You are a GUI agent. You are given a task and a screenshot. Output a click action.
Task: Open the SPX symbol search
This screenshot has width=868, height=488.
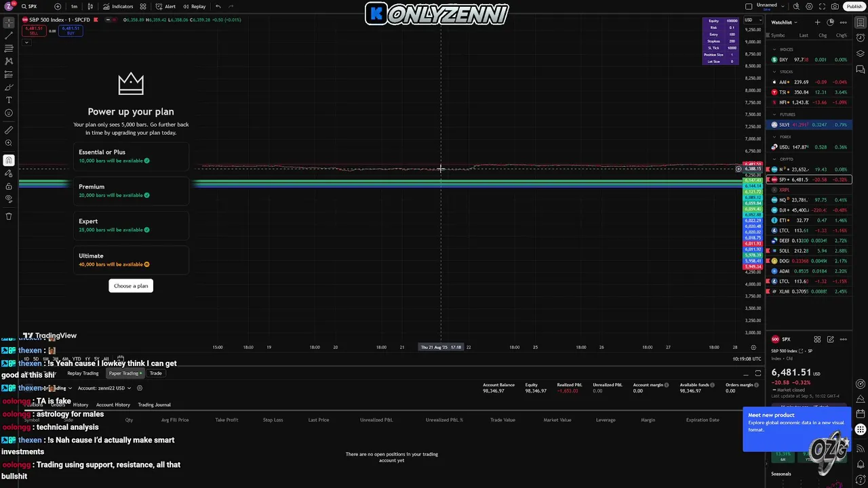28,6
